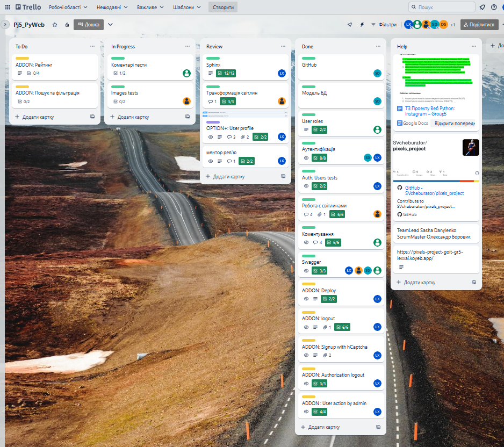Open ТЗ Проекту Веб Python Google Doc link
The width and height of the screenshot is (504, 447).
click(x=429, y=111)
